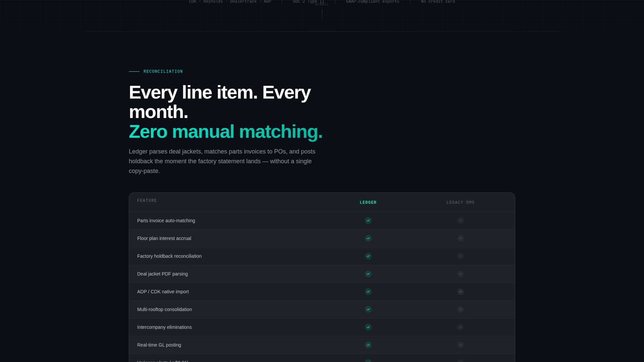Click Ledger checkmark for ADP / CDK native import
Viewport: 644px width, 362px height.
click(368, 292)
